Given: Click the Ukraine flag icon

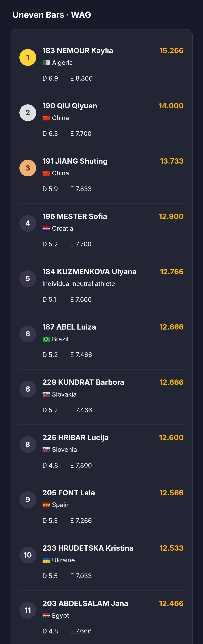Looking at the screenshot, I should pyautogui.click(x=46, y=560).
